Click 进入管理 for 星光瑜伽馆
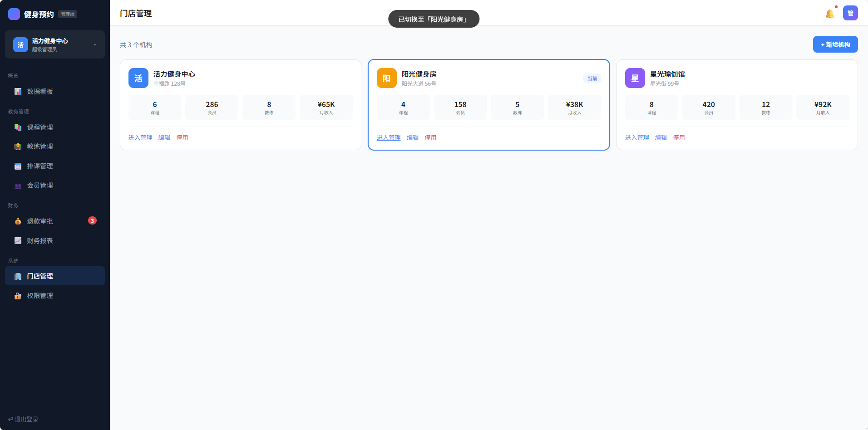 click(637, 137)
